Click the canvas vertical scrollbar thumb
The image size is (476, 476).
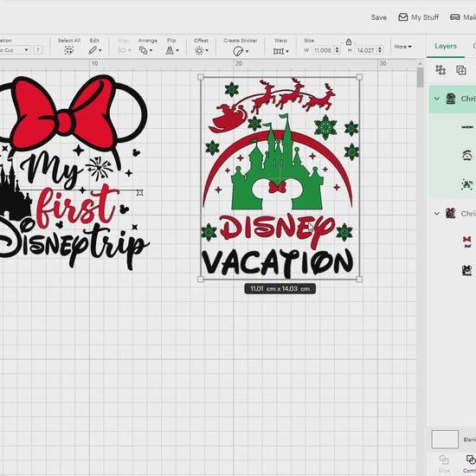click(x=420, y=77)
